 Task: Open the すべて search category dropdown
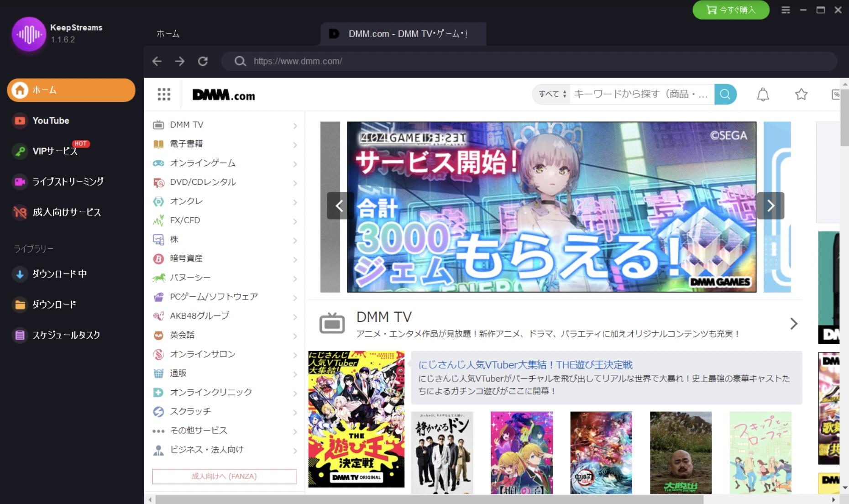click(x=552, y=94)
